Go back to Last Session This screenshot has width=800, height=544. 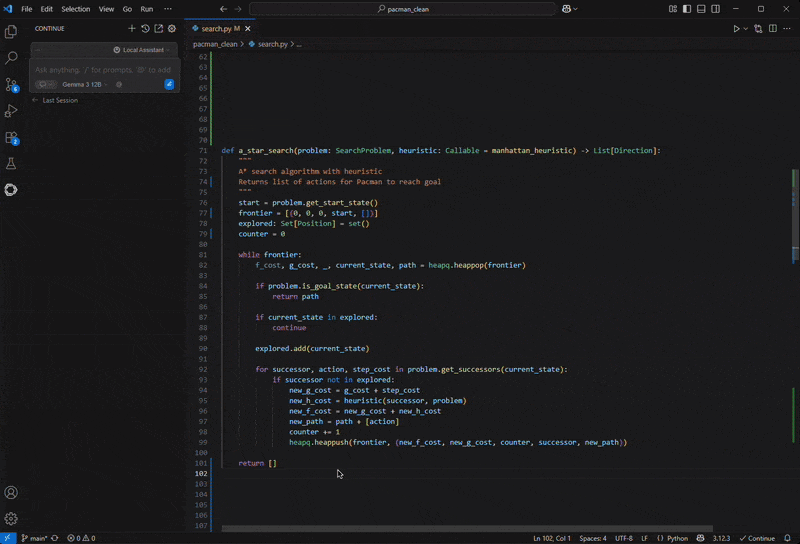coord(55,100)
